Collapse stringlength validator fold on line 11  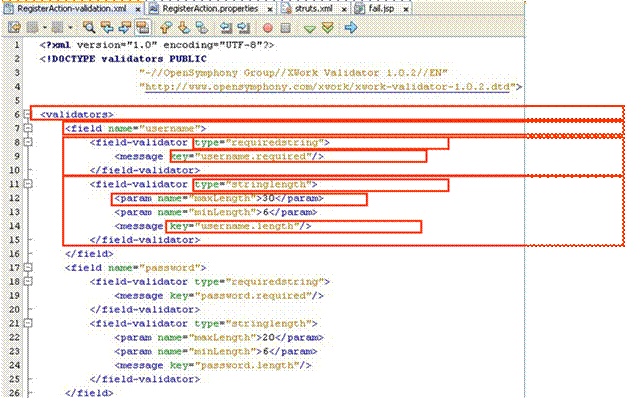(x=28, y=184)
